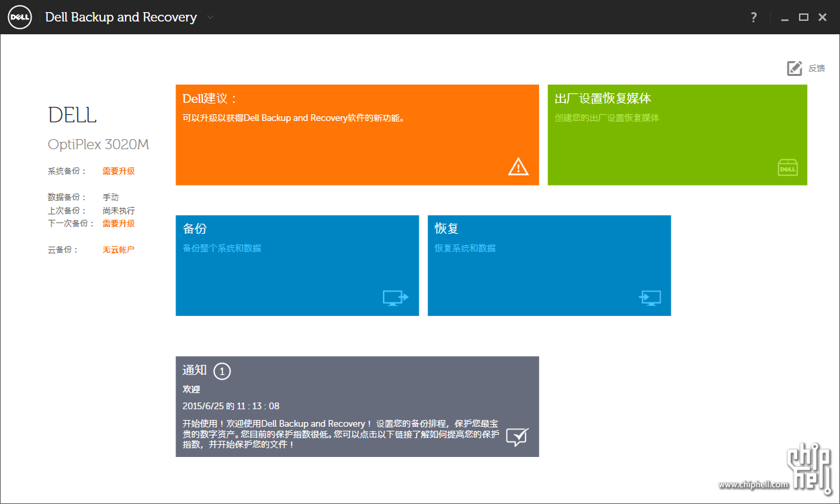Click the 恢复系统和数据 subtitle

pos(465,249)
